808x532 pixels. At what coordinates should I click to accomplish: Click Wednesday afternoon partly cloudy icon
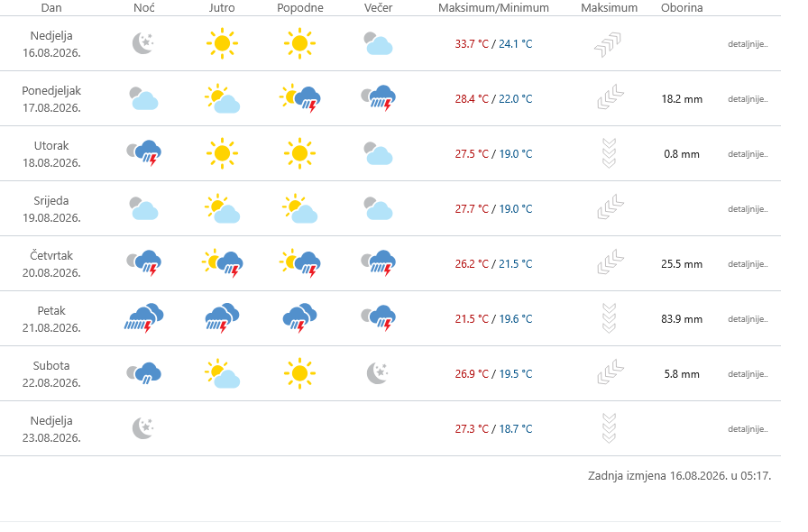tap(300, 208)
